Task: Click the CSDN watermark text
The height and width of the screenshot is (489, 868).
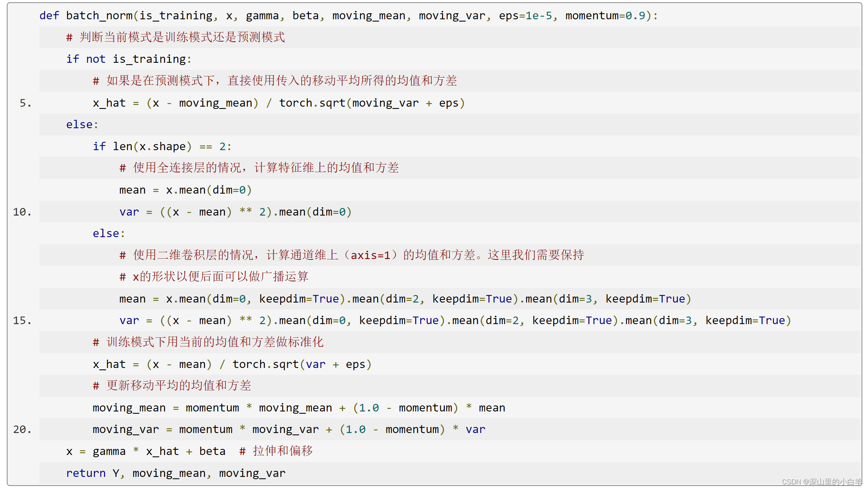Action: click(821, 481)
